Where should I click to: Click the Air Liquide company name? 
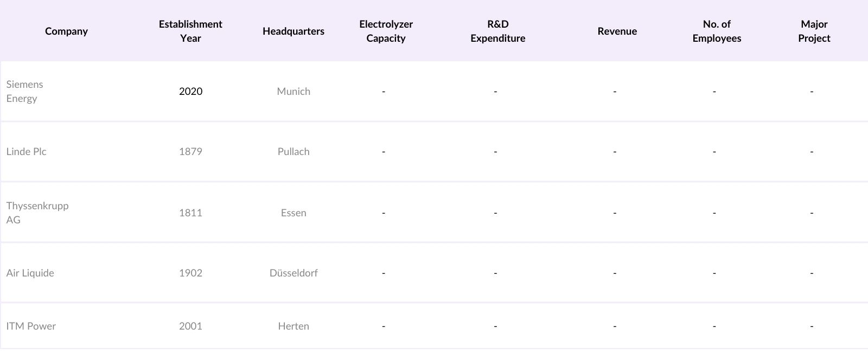click(x=30, y=273)
